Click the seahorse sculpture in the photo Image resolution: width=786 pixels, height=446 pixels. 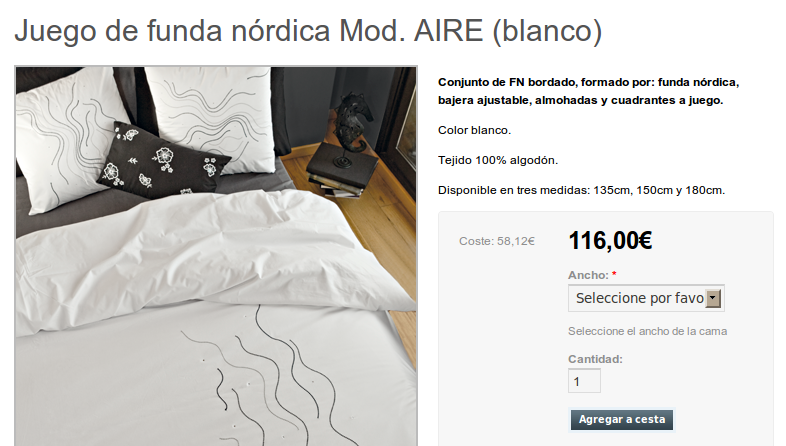click(352, 124)
